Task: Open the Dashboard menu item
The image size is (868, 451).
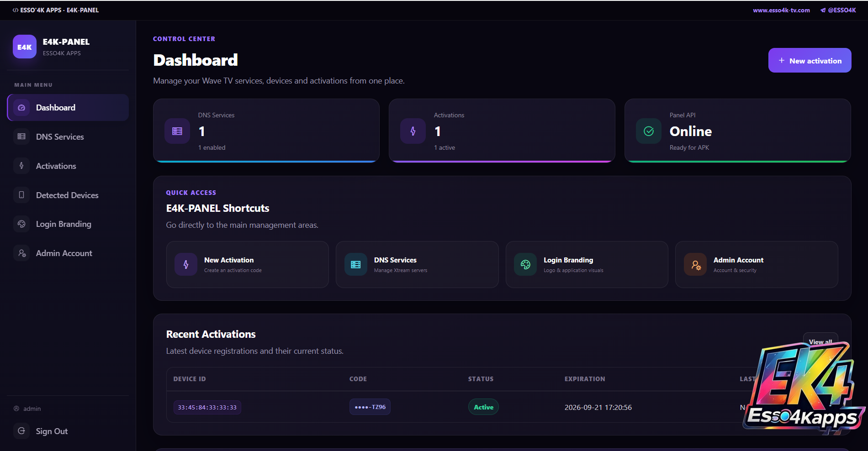Action: coord(68,108)
